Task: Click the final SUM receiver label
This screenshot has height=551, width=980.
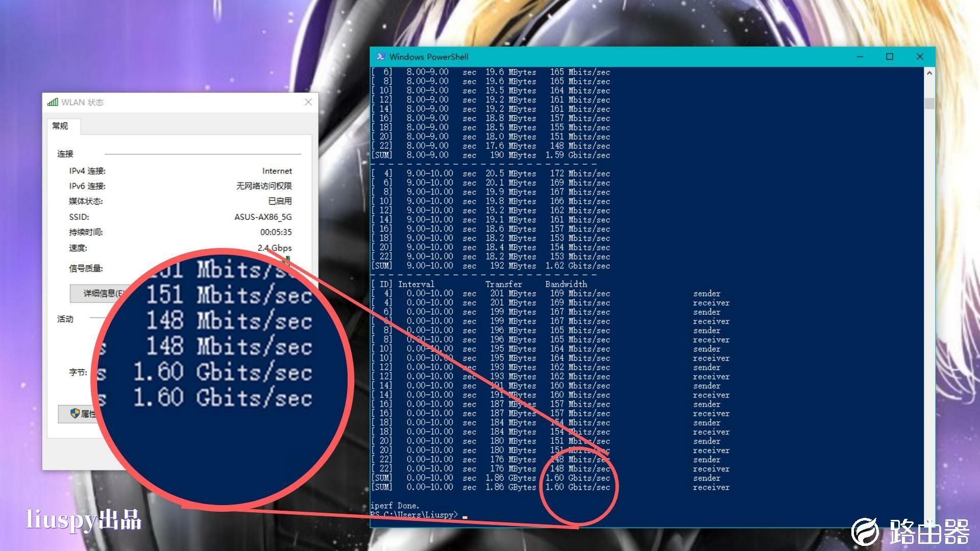Action: (x=711, y=487)
